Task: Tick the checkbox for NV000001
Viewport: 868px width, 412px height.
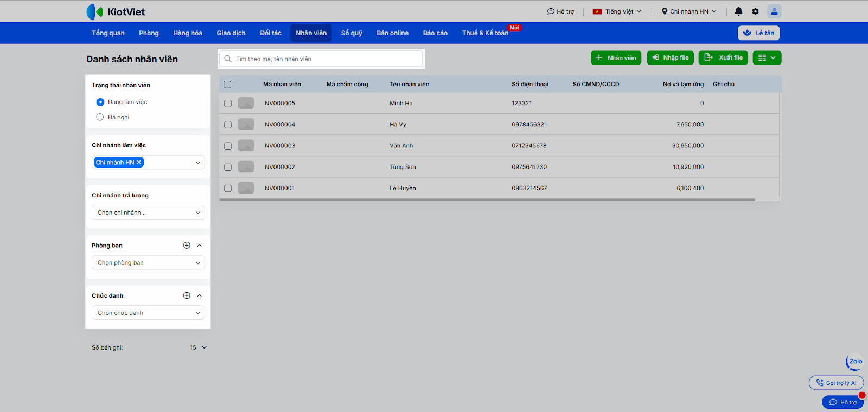Action: (228, 188)
